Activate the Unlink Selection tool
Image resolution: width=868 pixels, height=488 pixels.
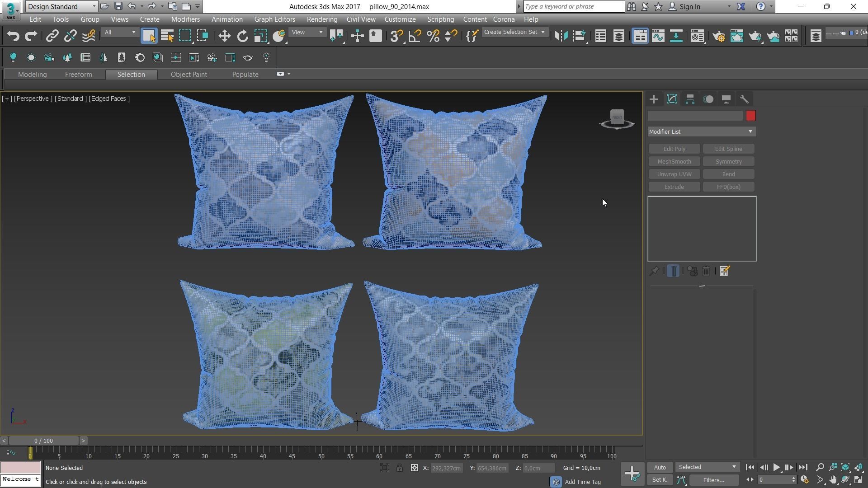(x=70, y=36)
